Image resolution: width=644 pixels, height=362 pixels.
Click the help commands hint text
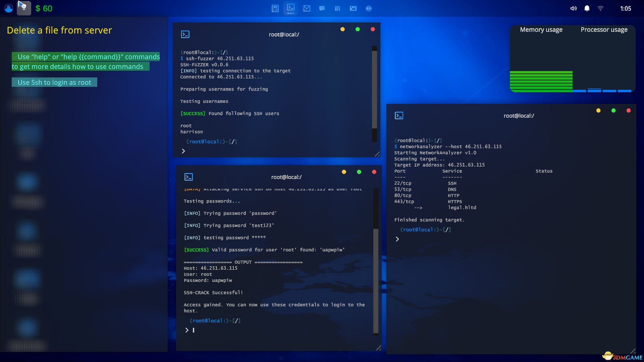coord(86,62)
